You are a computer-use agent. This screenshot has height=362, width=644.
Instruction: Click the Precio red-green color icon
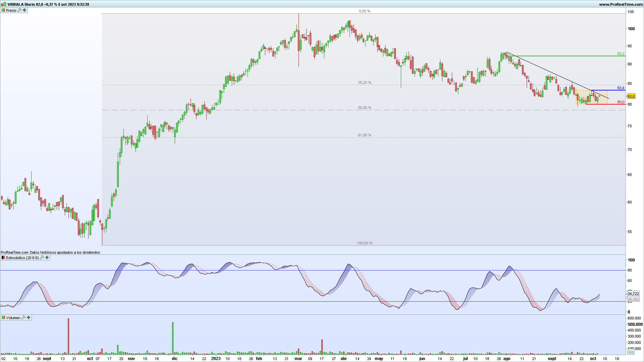tap(3, 10)
